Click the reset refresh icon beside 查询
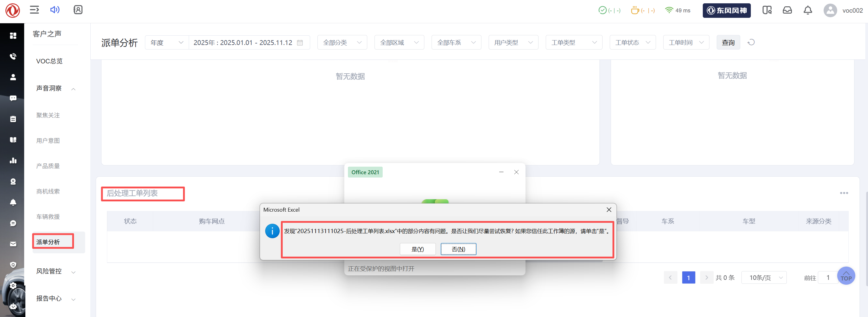 [x=751, y=43]
